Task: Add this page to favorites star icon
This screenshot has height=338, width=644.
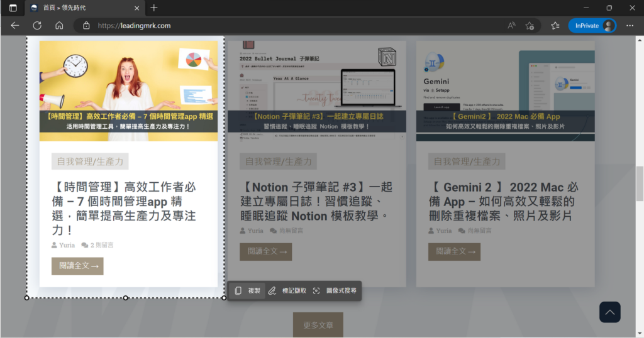Action: pyautogui.click(x=530, y=25)
